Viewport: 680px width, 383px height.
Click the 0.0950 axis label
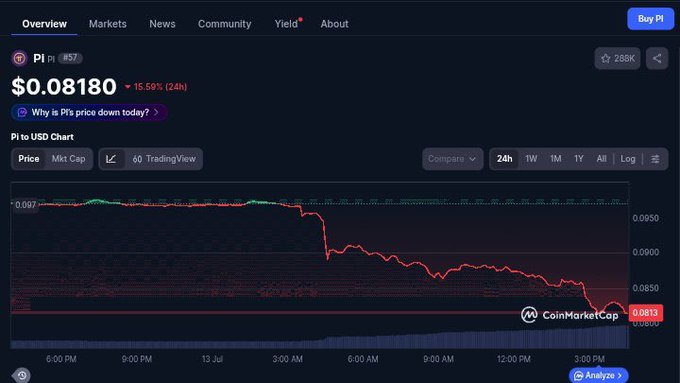click(645, 218)
